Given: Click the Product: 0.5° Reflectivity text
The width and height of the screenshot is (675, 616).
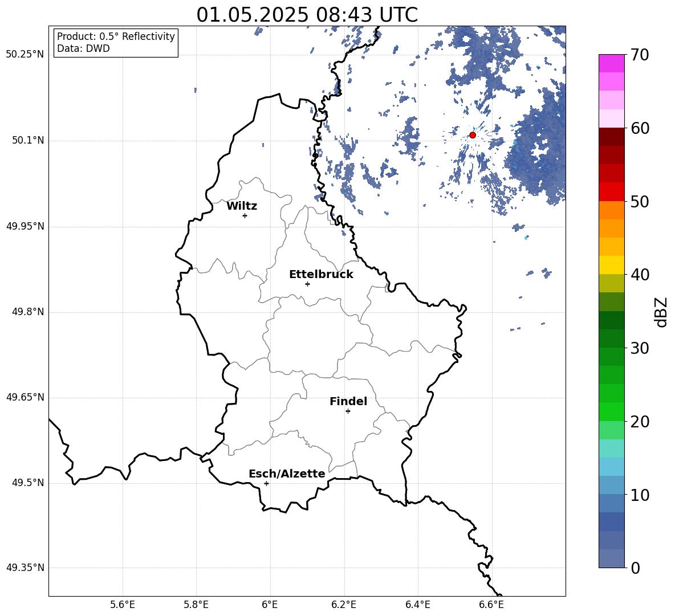Looking at the screenshot, I should 116,36.
